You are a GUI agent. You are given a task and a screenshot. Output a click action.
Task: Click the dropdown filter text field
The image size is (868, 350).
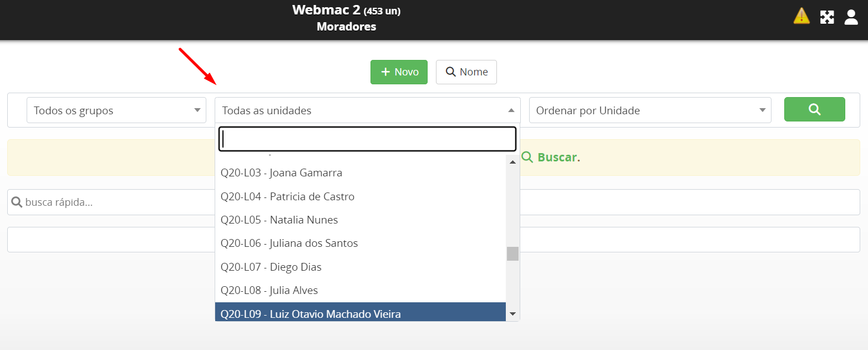[367, 139]
